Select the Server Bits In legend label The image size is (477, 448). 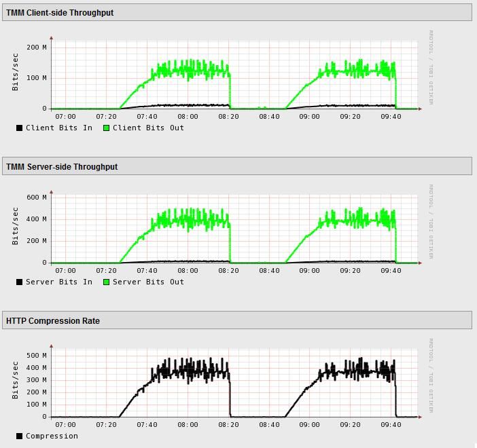tap(59, 282)
